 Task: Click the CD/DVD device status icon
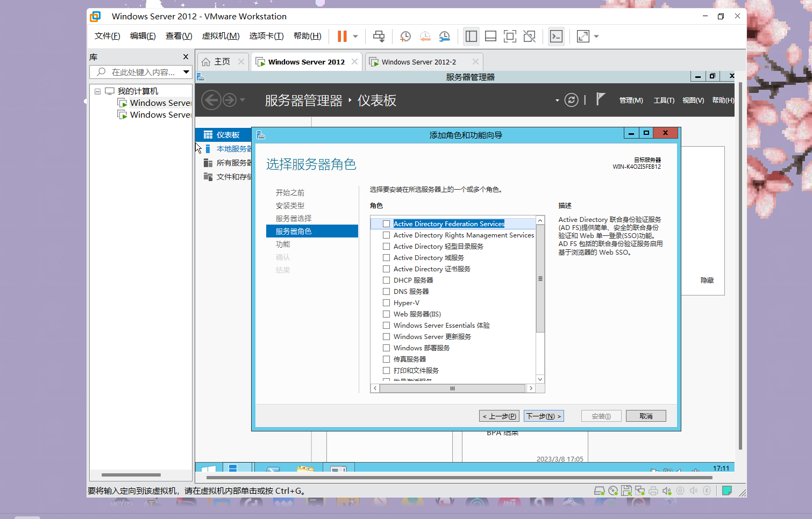click(613, 491)
